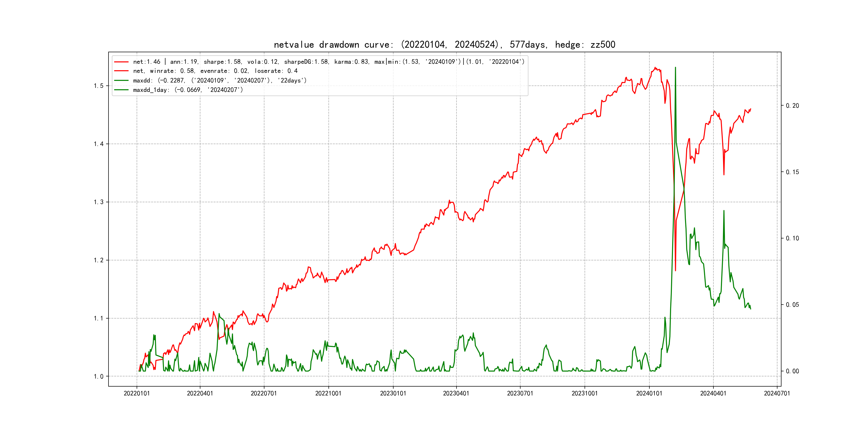Viewport: 868px width, 434px height.
Task: Click the 0.20 right y-axis tick label
Action: point(792,106)
